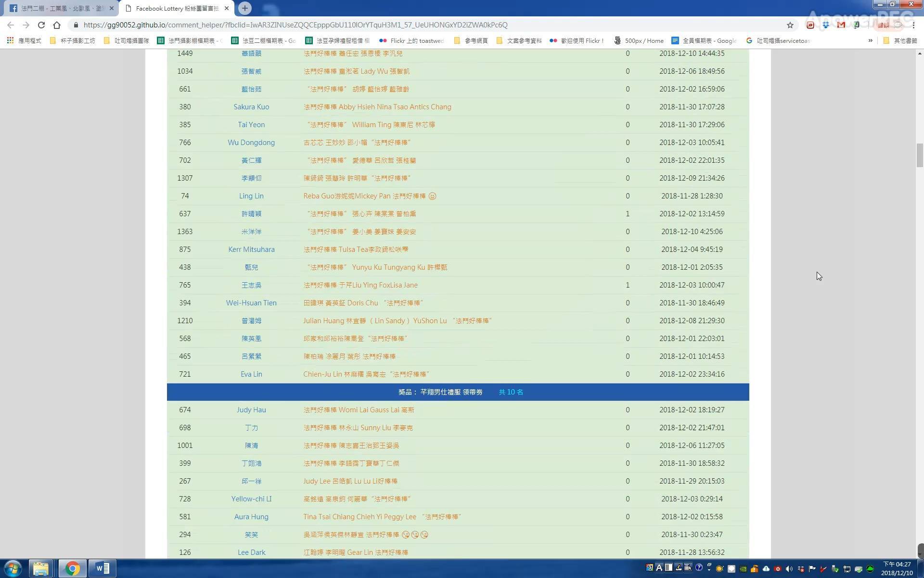Click the Dropbox tray icon
Image resolution: width=924 pixels, height=578 pixels.
[x=800, y=569]
